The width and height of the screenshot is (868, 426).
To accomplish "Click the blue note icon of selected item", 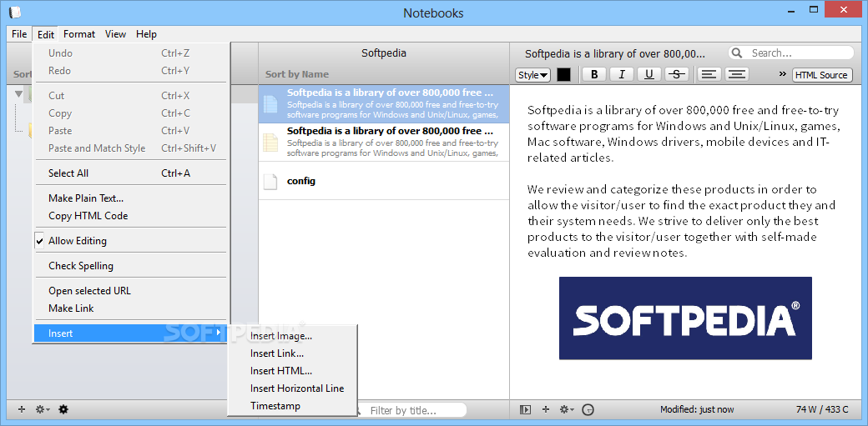I will point(270,104).
